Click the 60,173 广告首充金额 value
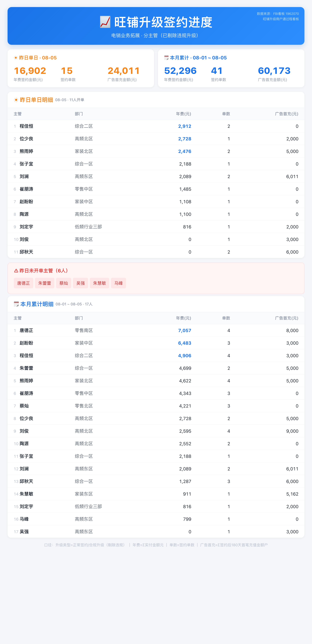 274,71
